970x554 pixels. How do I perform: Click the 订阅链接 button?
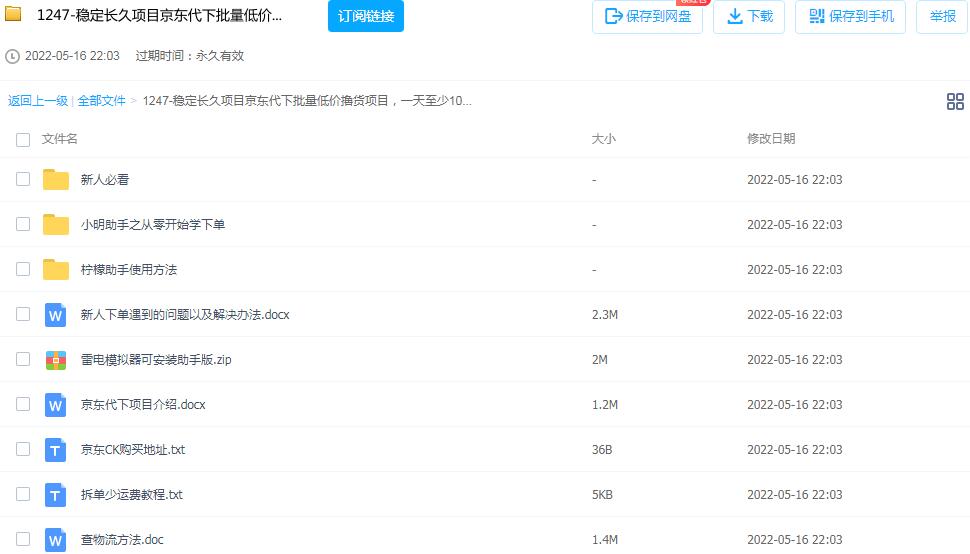[x=366, y=16]
